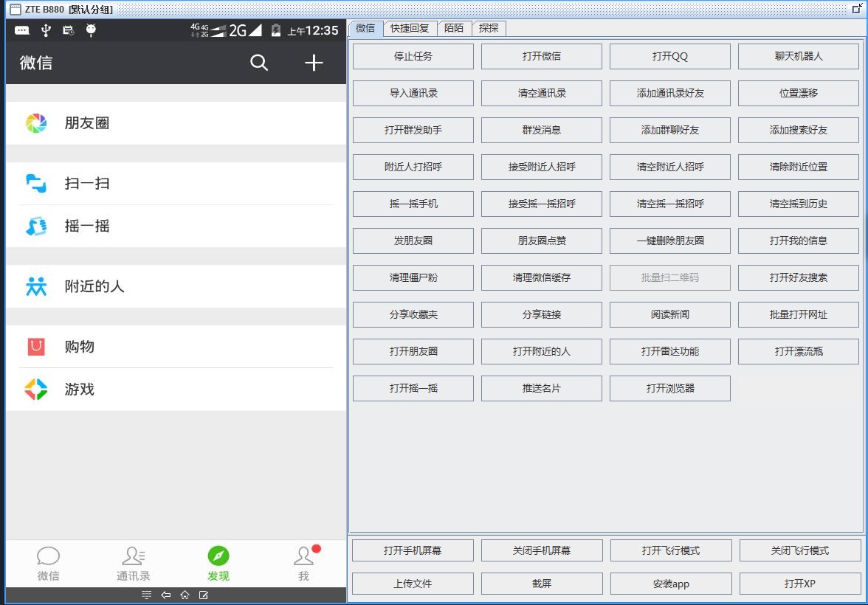868x605 pixels.
Task: Click 打开手机屏幕 button
Action: tap(413, 550)
